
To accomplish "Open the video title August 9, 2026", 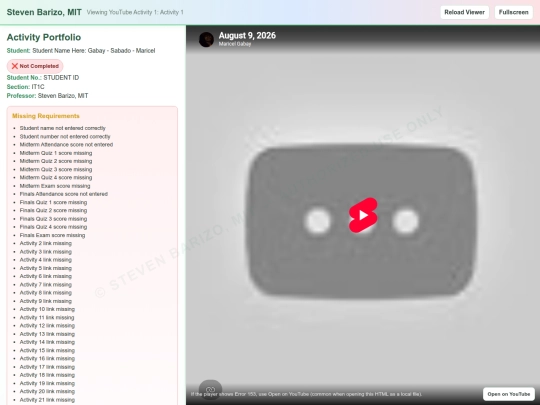I will (247, 35).
